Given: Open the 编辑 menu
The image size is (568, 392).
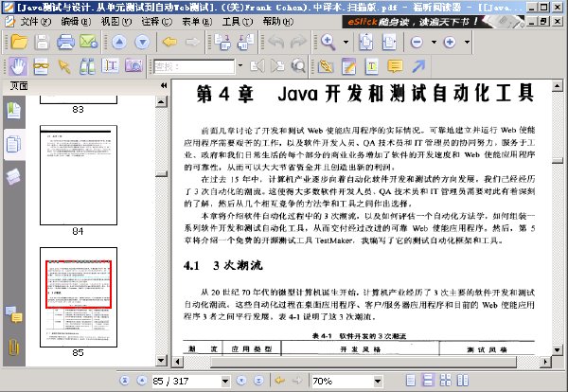Looking at the screenshot, I should pos(76,22).
